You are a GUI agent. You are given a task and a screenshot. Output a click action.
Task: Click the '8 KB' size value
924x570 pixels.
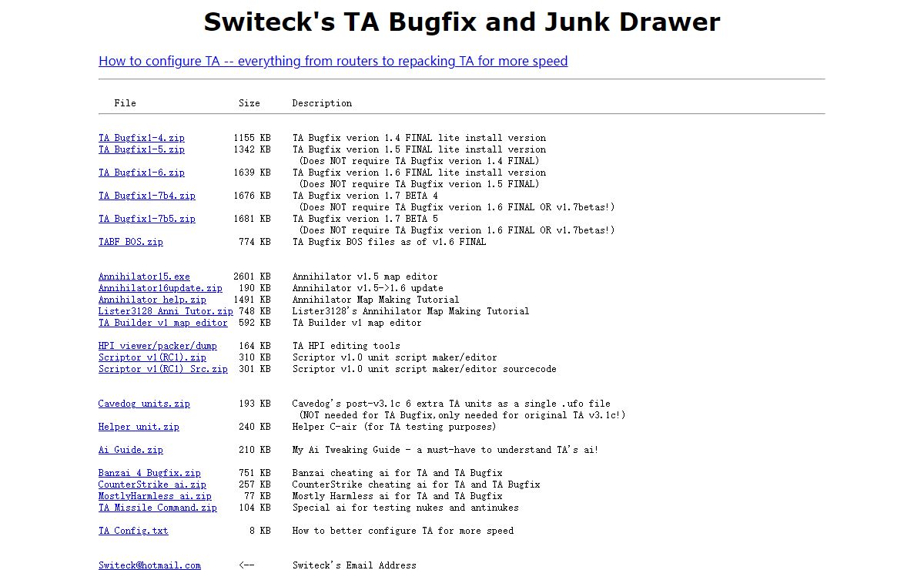260,531
